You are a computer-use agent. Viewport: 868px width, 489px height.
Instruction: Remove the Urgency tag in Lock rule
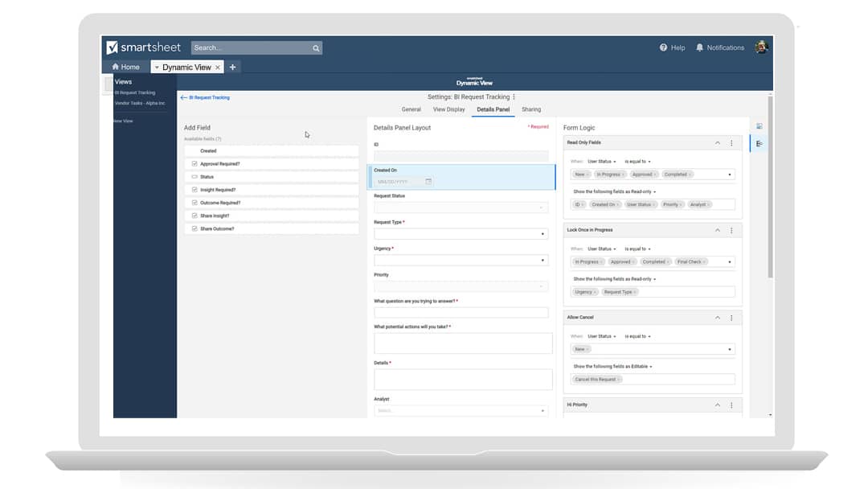[x=595, y=293]
